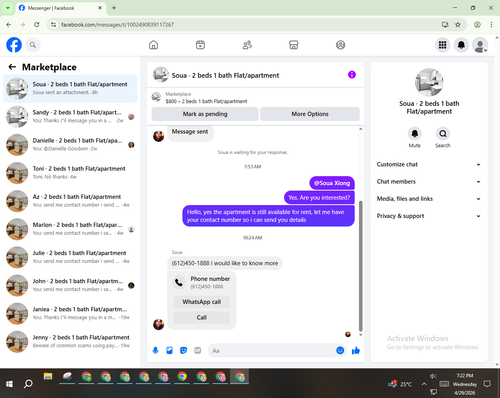Open the Windows notification center icon

[x=487, y=384]
